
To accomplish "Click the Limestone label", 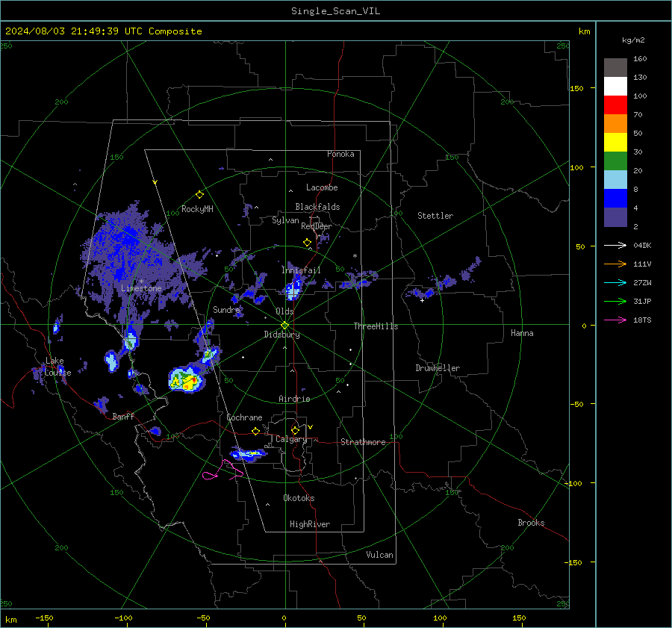I will click(x=141, y=288).
